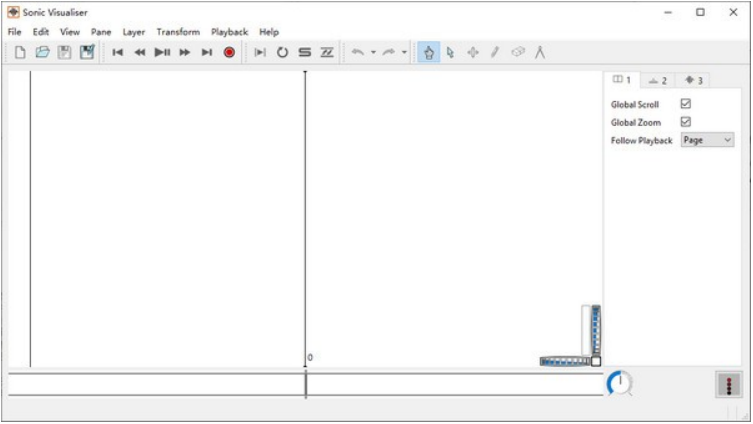Select the Navigate hand tool
Viewport: 753px width, 424px height.
click(x=428, y=52)
